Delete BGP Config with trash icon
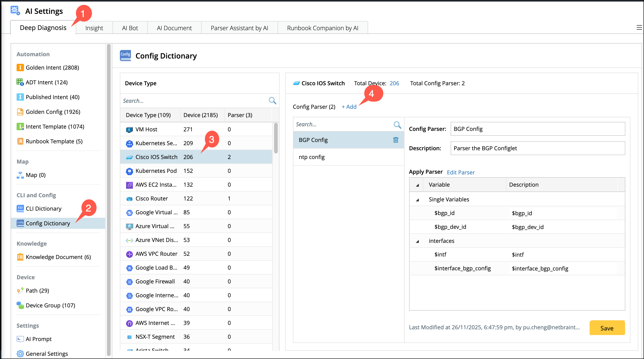This screenshot has width=644, height=359. pyautogui.click(x=396, y=140)
